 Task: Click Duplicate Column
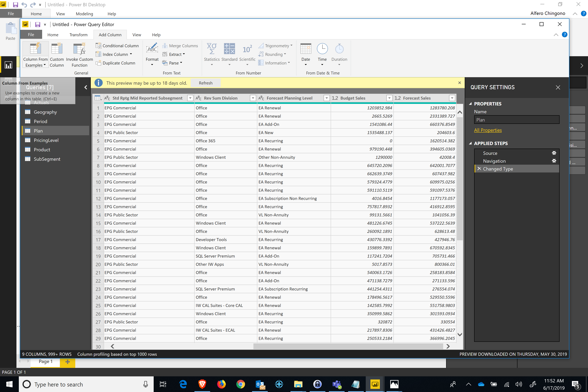pyautogui.click(x=115, y=63)
